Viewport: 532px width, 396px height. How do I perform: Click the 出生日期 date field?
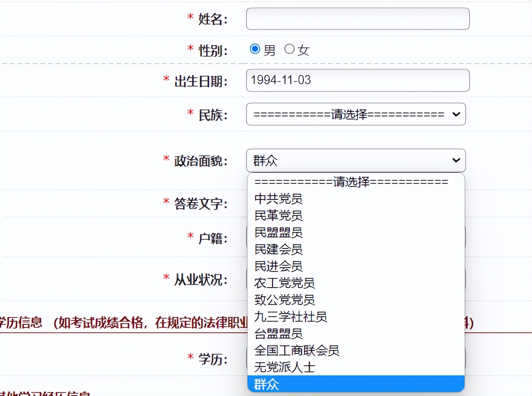click(x=357, y=80)
